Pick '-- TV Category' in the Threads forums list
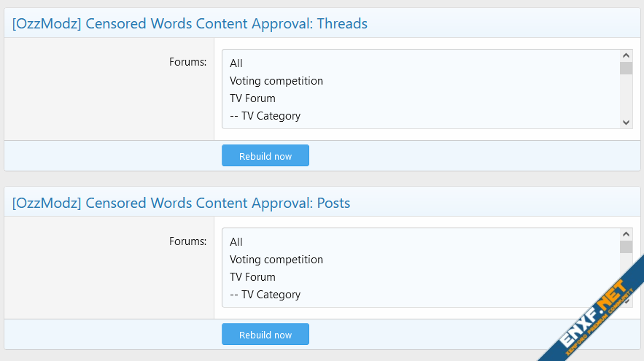 (x=265, y=116)
